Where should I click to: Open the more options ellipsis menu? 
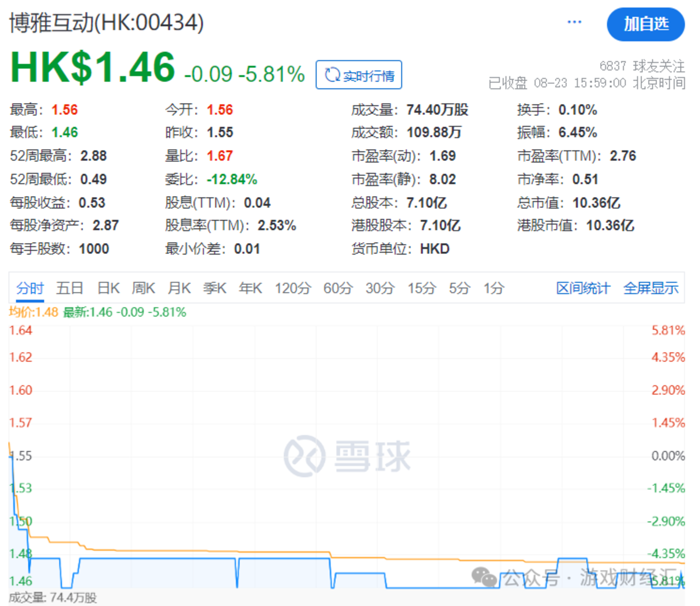click(573, 22)
